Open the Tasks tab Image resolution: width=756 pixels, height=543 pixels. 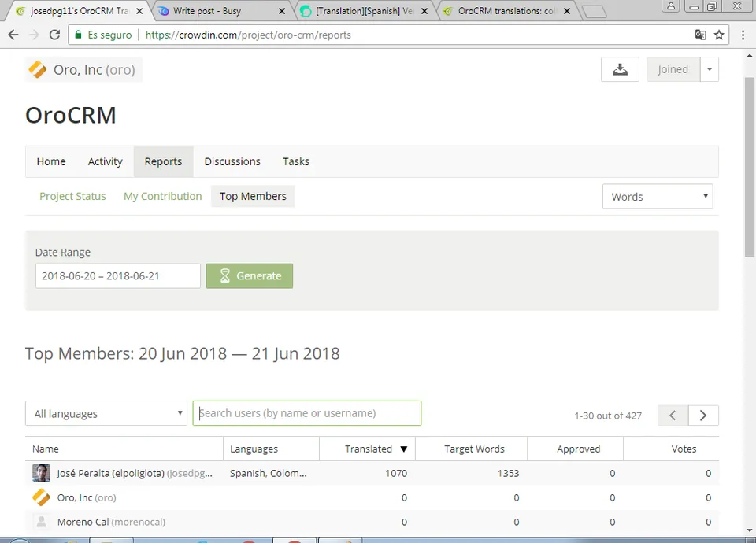(x=296, y=161)
